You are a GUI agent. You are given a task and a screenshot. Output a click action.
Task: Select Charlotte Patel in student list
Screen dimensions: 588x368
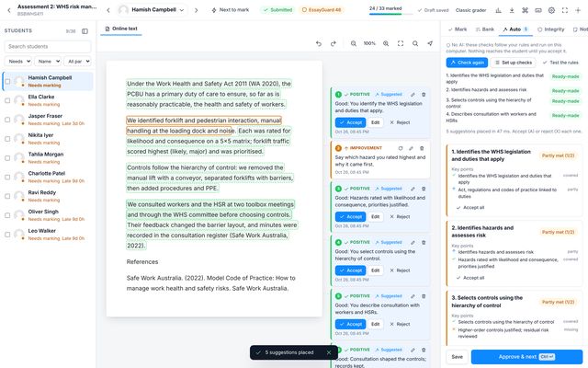(x=48, y=177)
